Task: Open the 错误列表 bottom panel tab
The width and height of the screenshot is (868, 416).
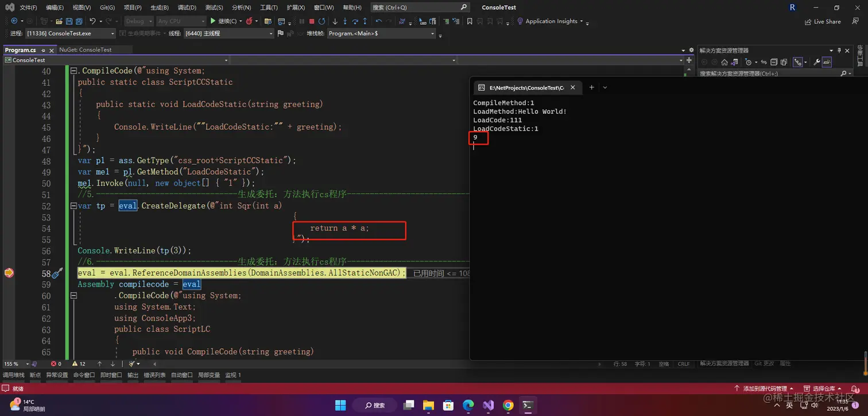Action: (x=154, y=375)
